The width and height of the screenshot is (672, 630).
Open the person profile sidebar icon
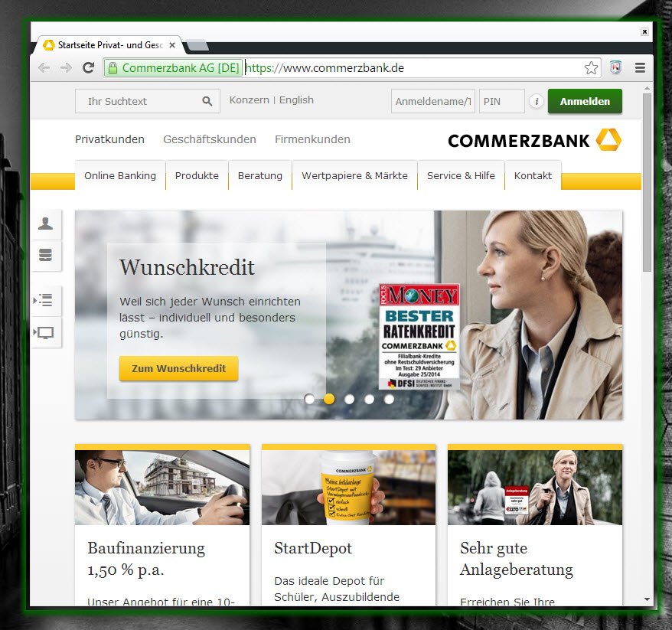click(x=45, y=224)
